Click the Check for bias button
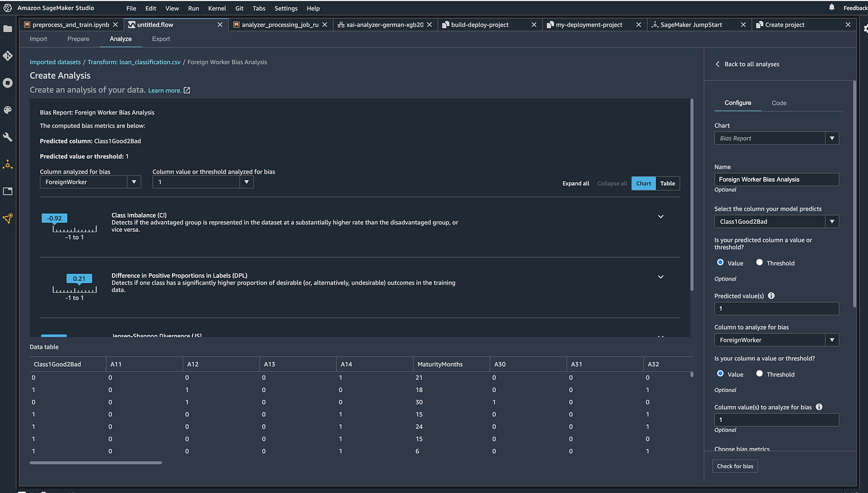868x493 pixels. click(734, 466)
